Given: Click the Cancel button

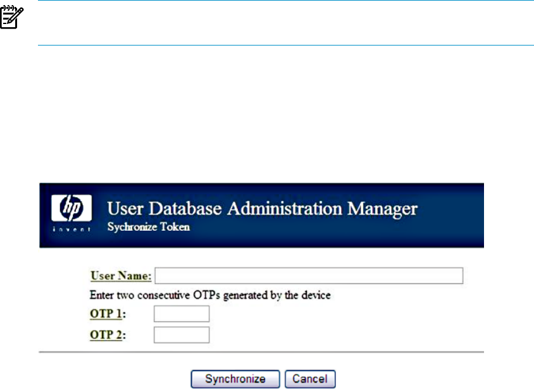Looking at the screenshot, I should [x=310, y=379].
